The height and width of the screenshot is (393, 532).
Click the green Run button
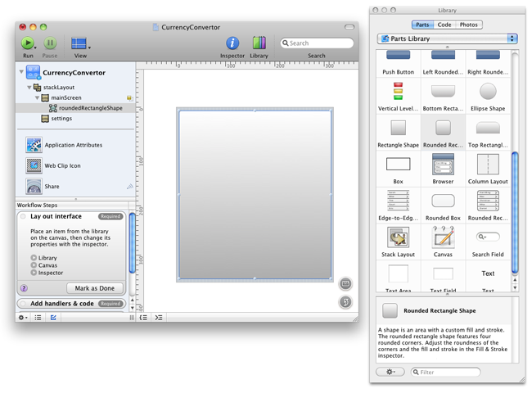(28, 43)
